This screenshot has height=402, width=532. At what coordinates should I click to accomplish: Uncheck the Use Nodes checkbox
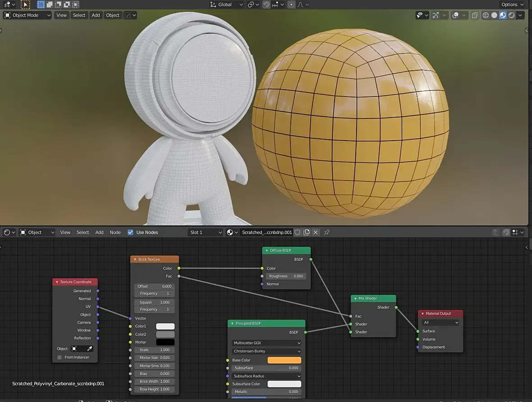[x=130, y=233]
